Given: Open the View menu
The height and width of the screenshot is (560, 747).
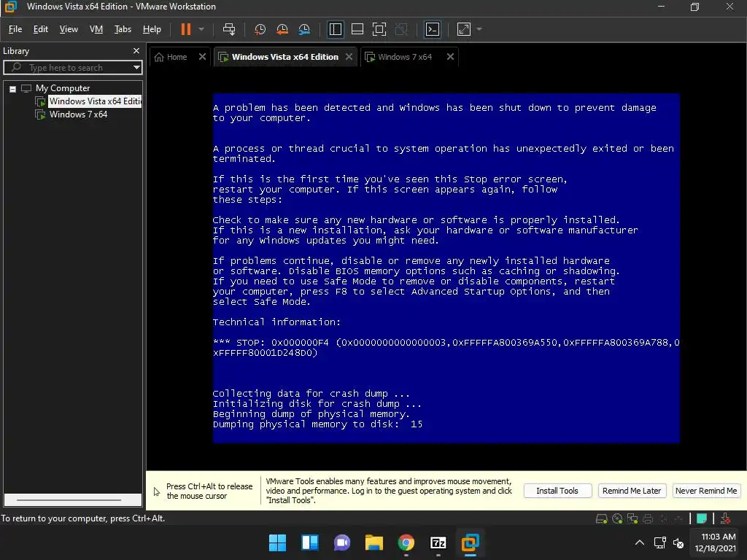Looking at the screenshot, I should click(x=69, y=29).
